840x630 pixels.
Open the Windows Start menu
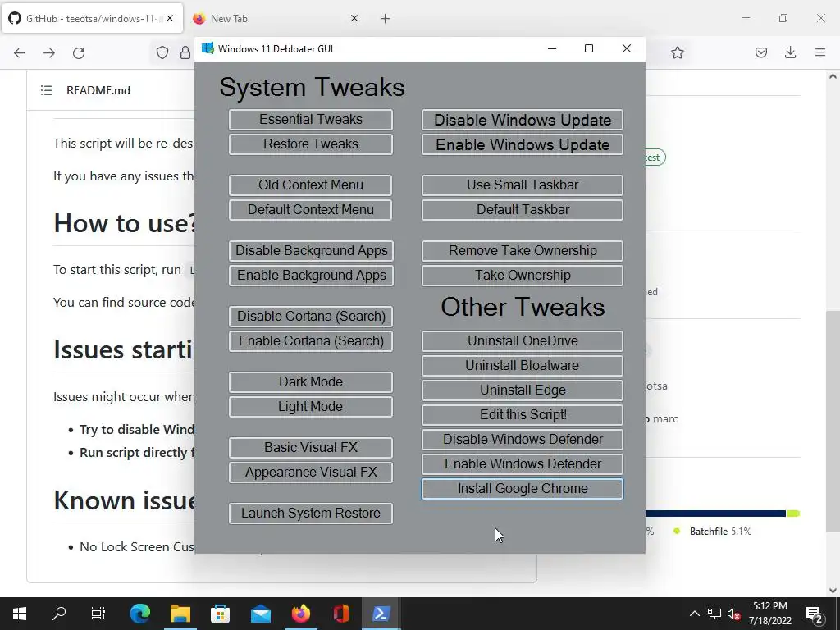(x=20, y=614)
